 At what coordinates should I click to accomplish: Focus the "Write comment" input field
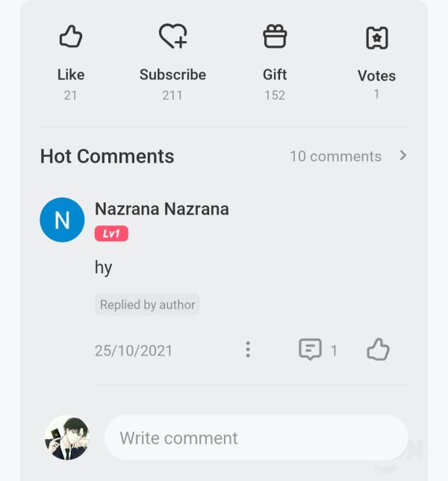point(255,438)
